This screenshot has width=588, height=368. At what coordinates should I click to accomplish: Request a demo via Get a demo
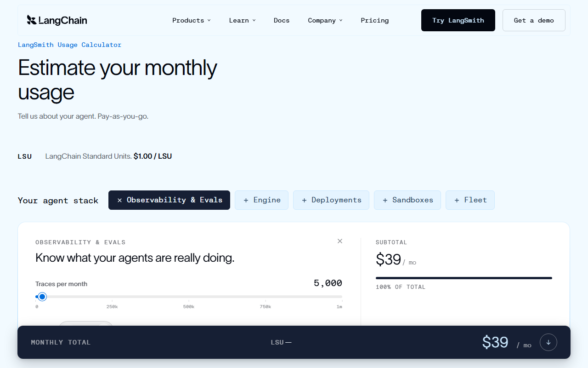tap(534, 20)
